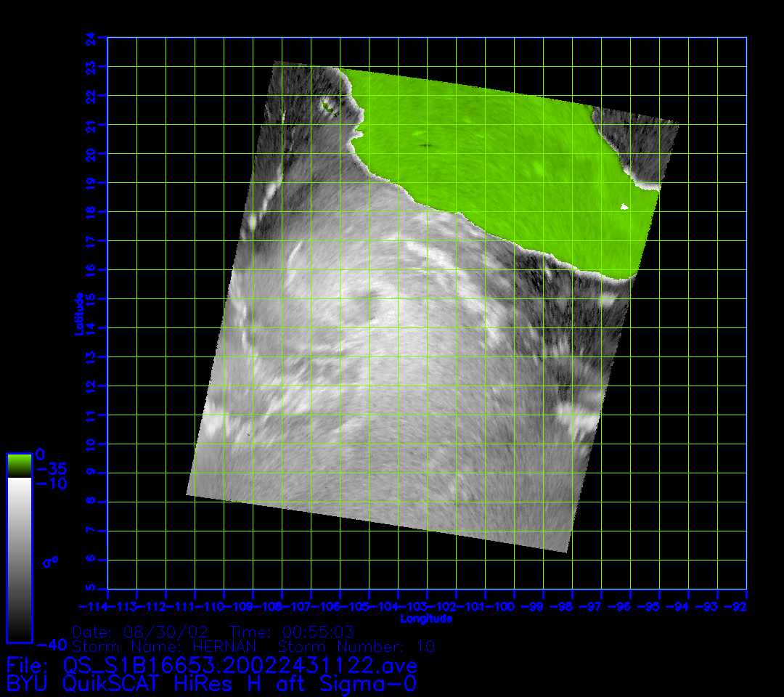Click the -10 label beside the color bar
This screenshot has width=784, height=697.
pos(51,484)
